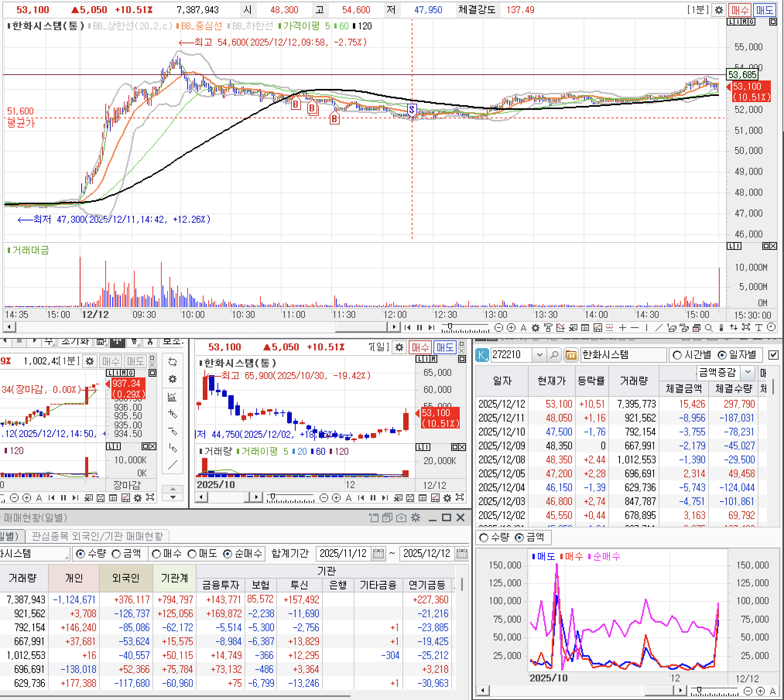Screen dimensions: 784x700
Task: Click the clock icon in main chart toolbar
Action: point(771,328)
